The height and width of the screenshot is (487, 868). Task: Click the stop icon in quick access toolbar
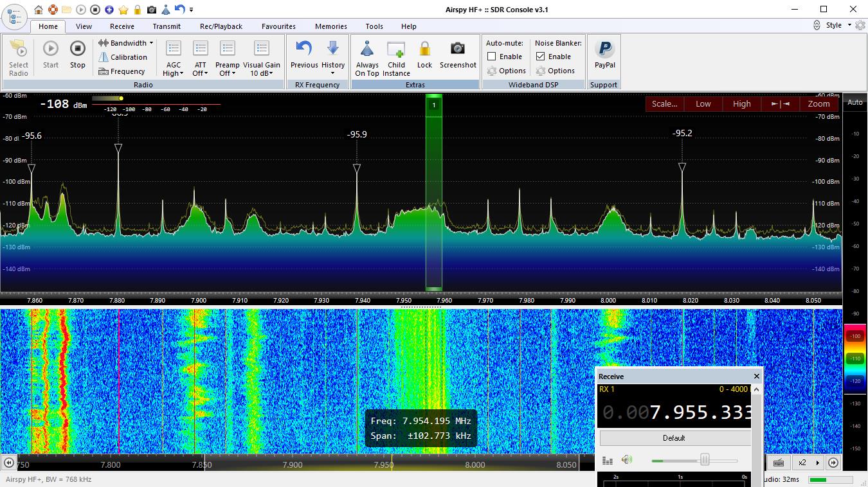point(95,10)
